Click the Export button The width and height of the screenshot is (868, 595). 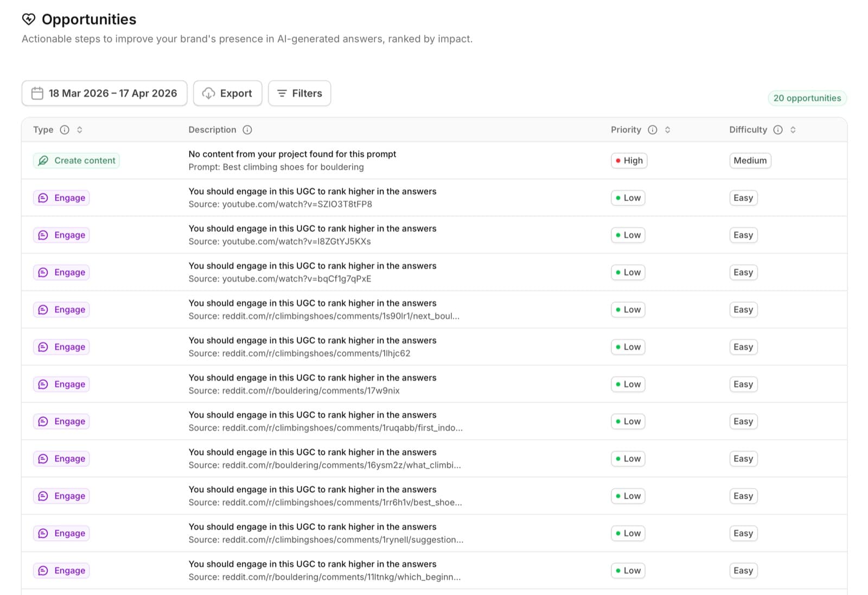[x=227, y=93]
